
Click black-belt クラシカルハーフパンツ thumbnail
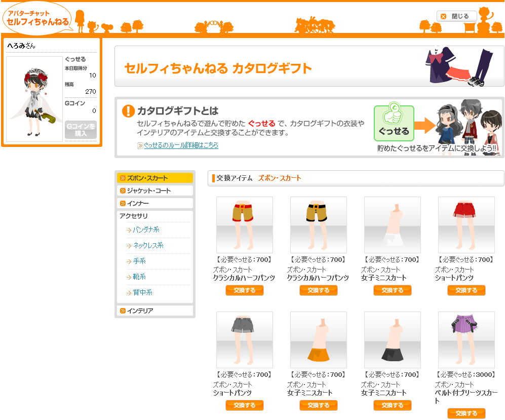[319, 225]
